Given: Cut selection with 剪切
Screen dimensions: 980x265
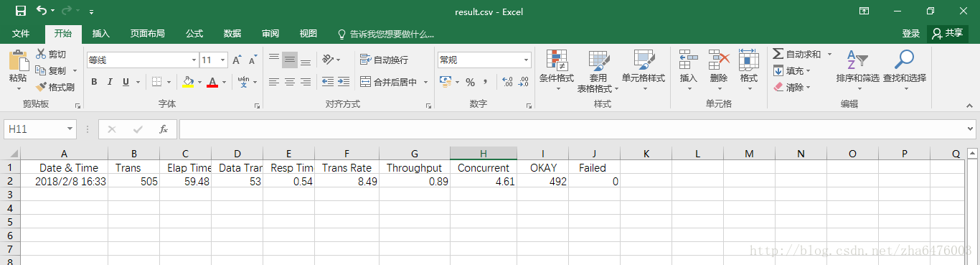Looking at the screenshot, I should pos(50,55).
